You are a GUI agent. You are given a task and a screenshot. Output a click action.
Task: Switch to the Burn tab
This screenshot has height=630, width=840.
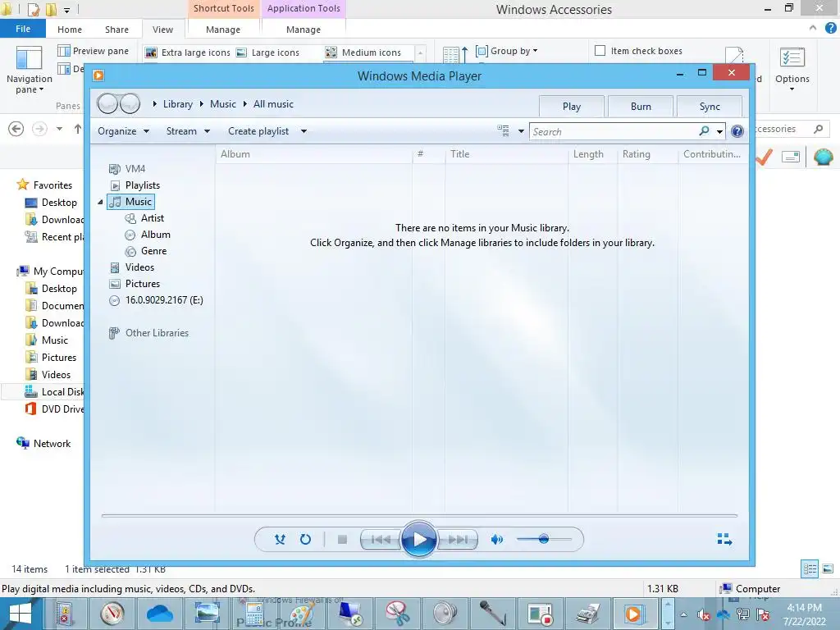641,106
